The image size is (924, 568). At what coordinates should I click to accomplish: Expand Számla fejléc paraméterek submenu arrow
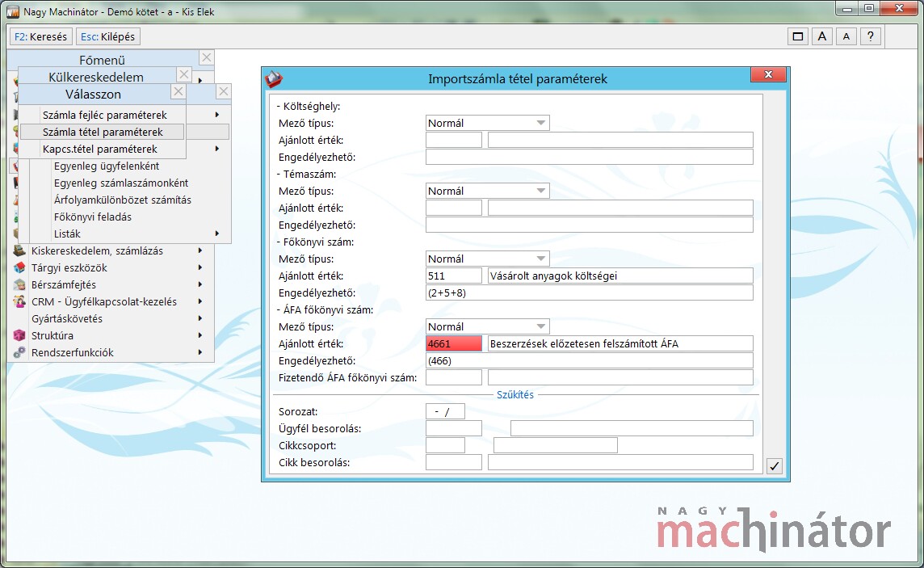[x=217, y=115]
